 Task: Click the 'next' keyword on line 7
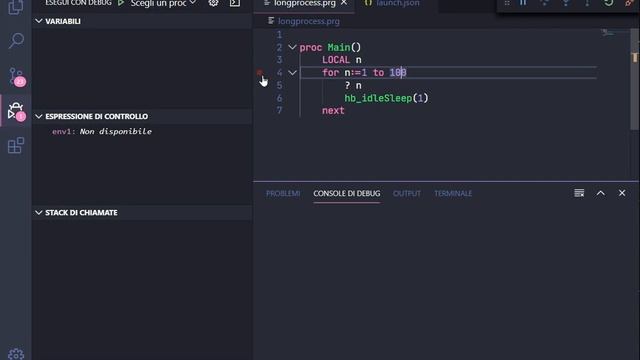[333, 111]
